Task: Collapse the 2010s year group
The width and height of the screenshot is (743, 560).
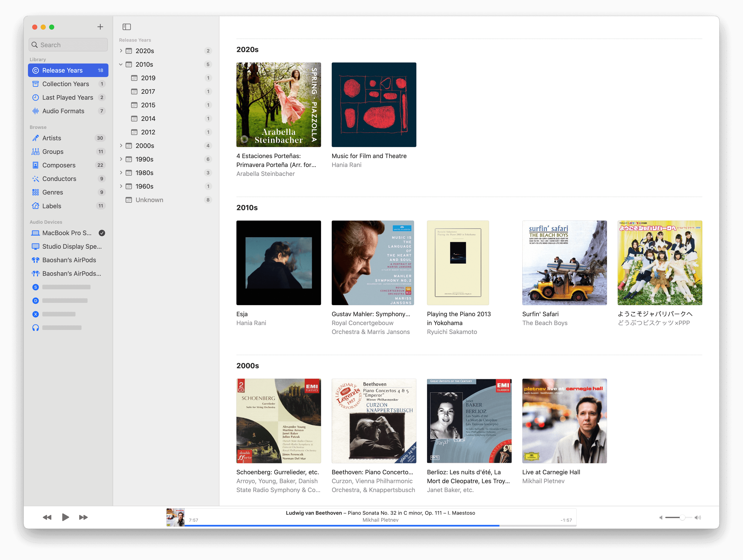Action: coord(121,65)
